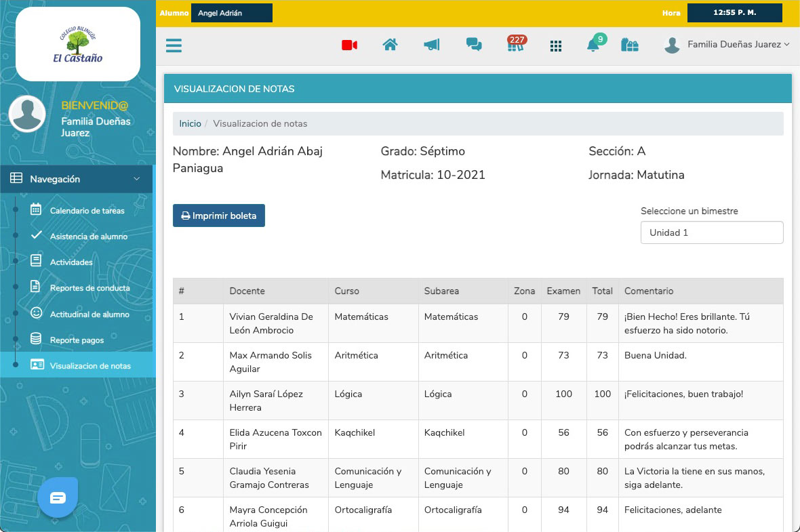
Task: Click the Total score 56
Action: coord(603,433)
